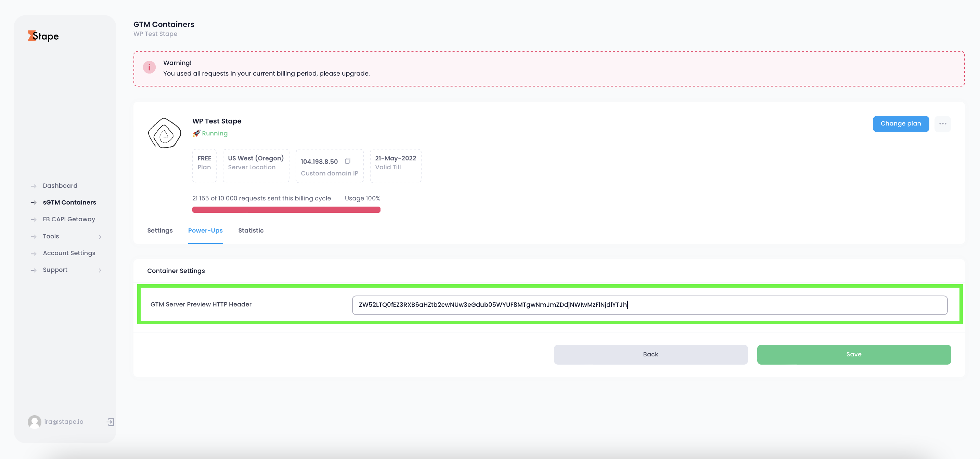Click the WP Test Stape container logo
This screenshot has width=980, height=459.
click(x=164, y=133)
